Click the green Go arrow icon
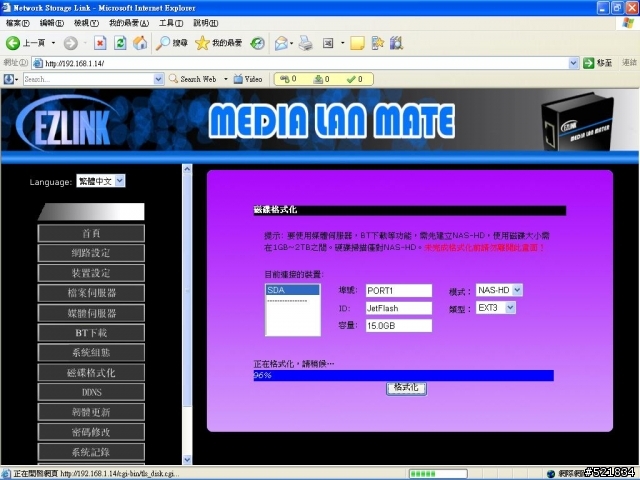The image size is (640, 480). (x=588, y=63)
